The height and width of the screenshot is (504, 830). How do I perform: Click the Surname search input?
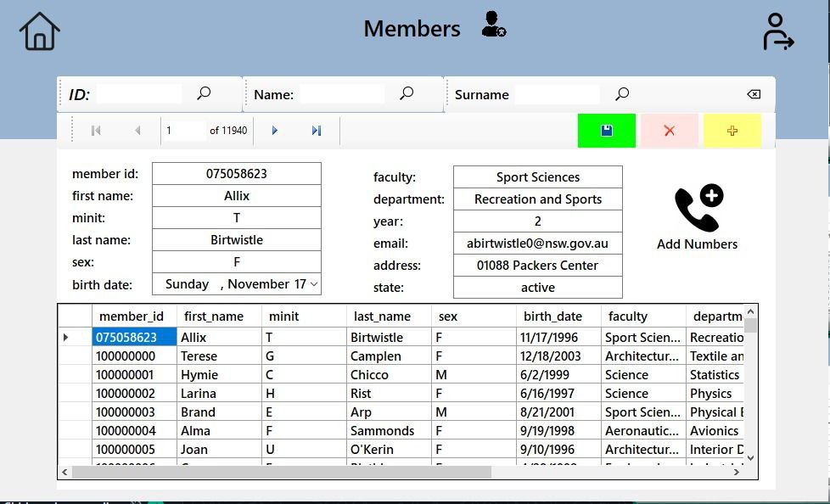pos(557,94)
